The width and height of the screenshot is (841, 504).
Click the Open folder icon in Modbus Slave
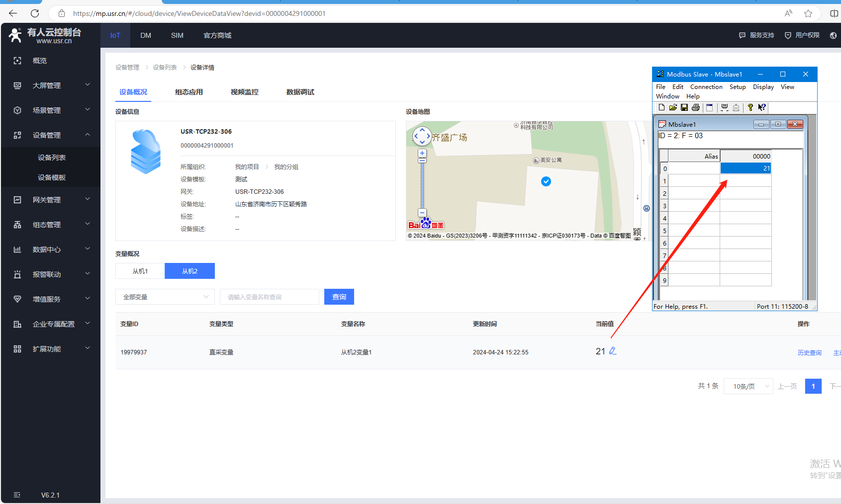pos(673,107)
